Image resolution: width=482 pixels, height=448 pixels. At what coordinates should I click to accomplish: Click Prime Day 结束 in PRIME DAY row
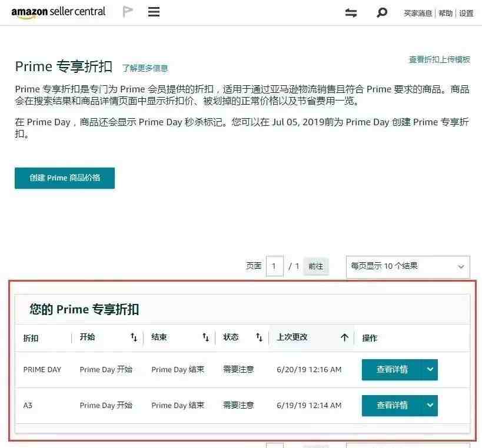click(x=178, y=370)
